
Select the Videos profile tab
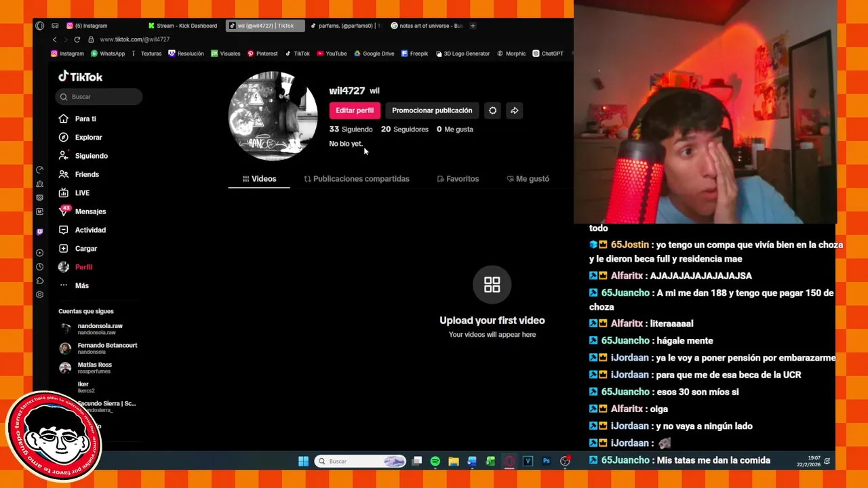(x=259, y=179)
